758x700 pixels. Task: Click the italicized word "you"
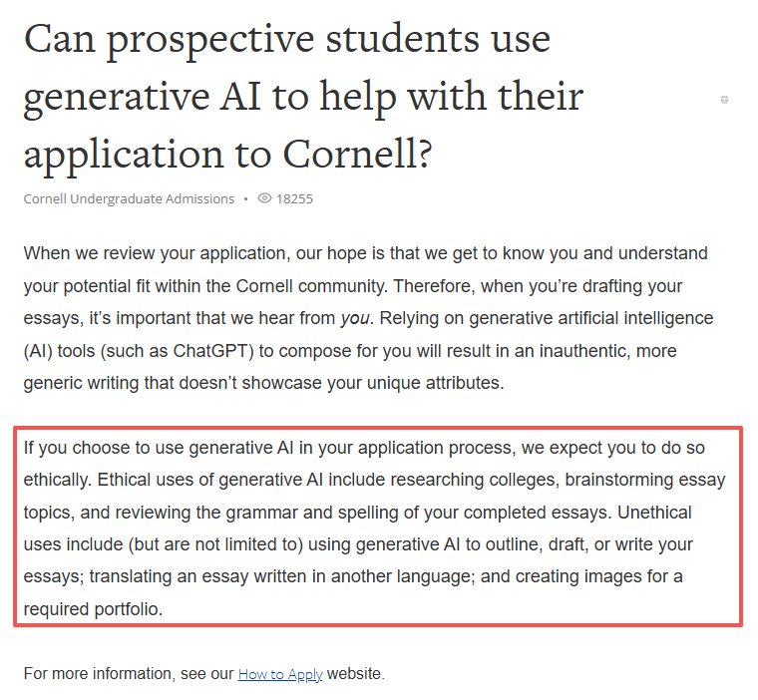click(356, 318)
